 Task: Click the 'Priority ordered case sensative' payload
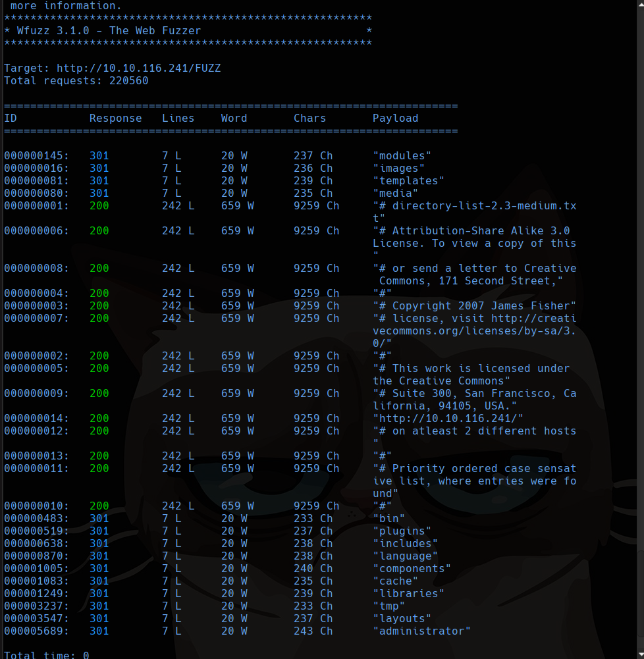474,481
